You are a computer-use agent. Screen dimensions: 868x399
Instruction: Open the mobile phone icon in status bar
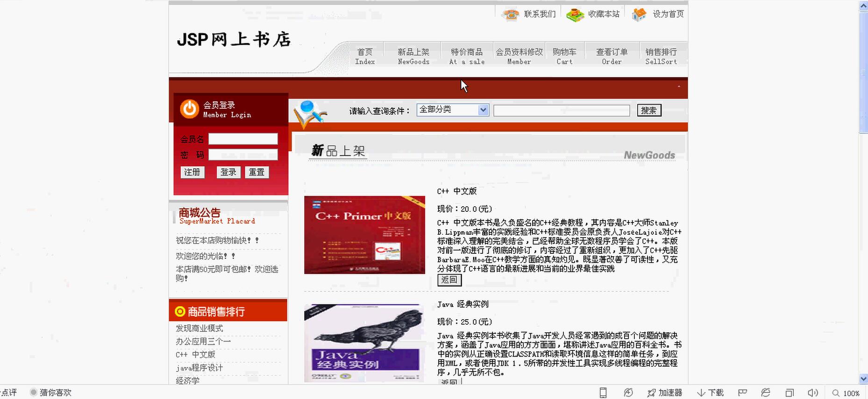click(x=603, y=393)
